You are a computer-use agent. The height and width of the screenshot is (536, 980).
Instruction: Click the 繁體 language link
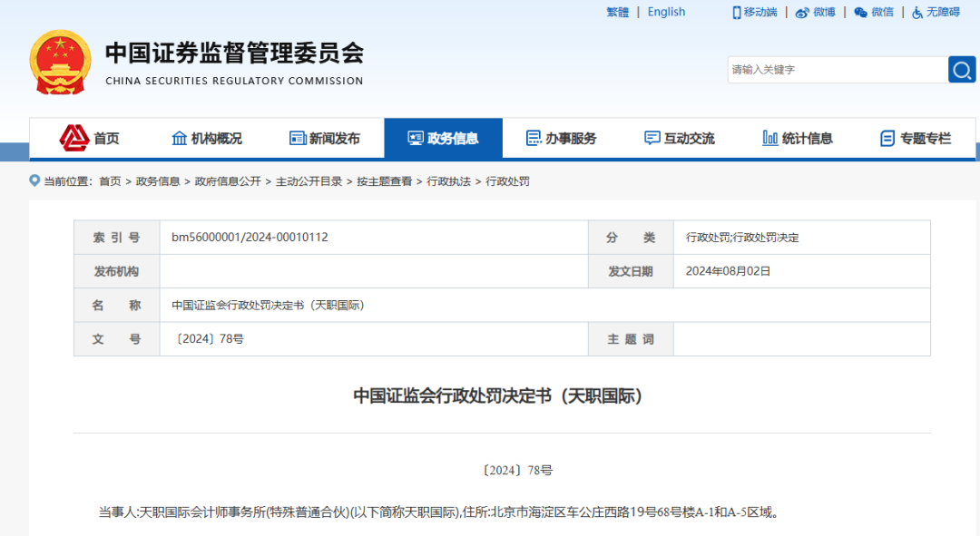point(617,11)
